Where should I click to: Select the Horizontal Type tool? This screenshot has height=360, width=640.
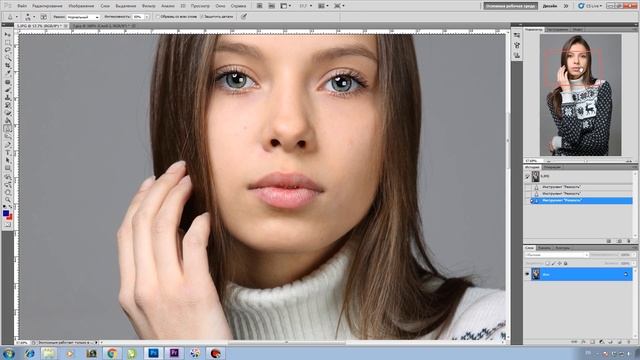pos(7,153)
